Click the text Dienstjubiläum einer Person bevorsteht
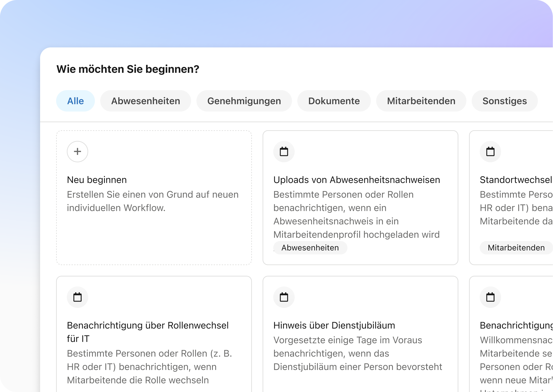This screenshot has width=553, height=392. [358, 367]
